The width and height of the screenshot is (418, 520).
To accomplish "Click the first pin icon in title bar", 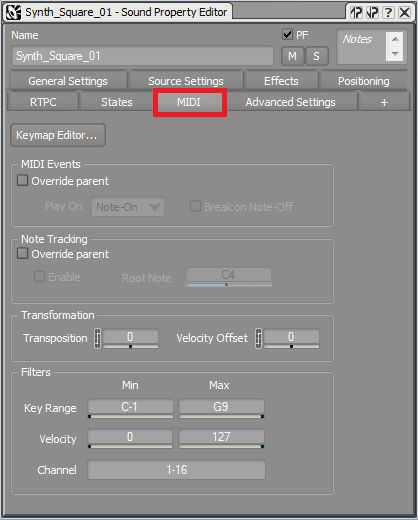I will pos(356,13).
